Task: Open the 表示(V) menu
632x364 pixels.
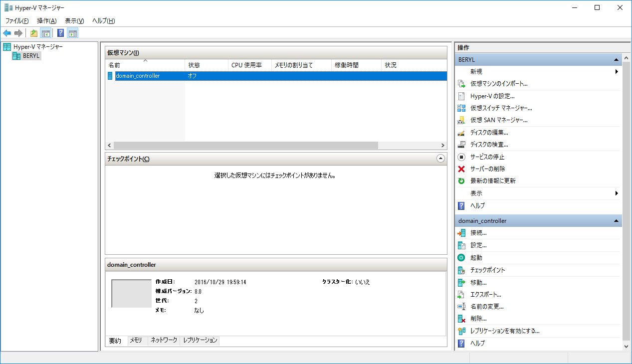Action: click(74, 21)
